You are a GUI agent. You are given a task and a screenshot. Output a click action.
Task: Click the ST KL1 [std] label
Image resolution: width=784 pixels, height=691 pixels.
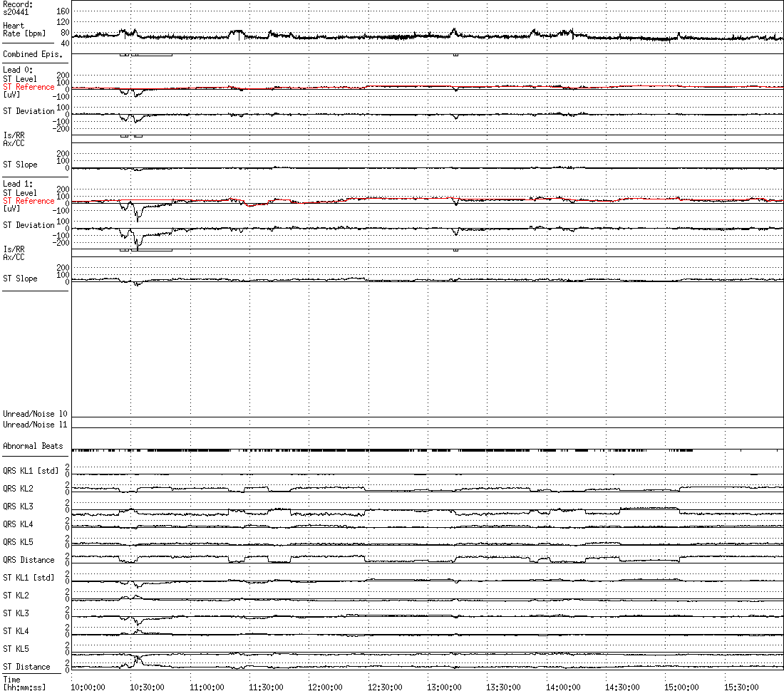(x=30, y=578)
